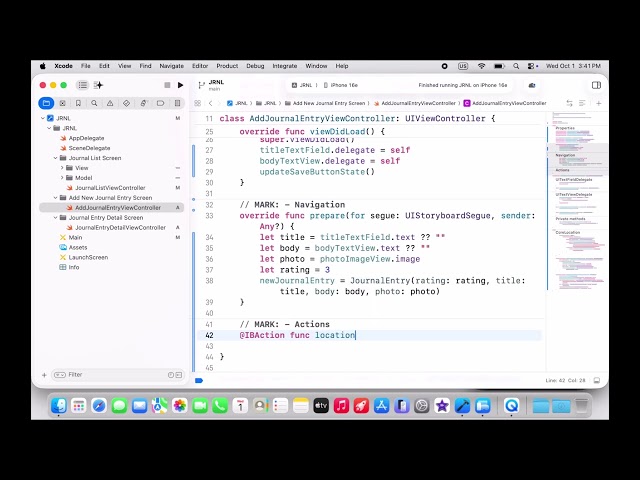Click the AddJournalEntryViewController class breadcrumb

(505, 103)
